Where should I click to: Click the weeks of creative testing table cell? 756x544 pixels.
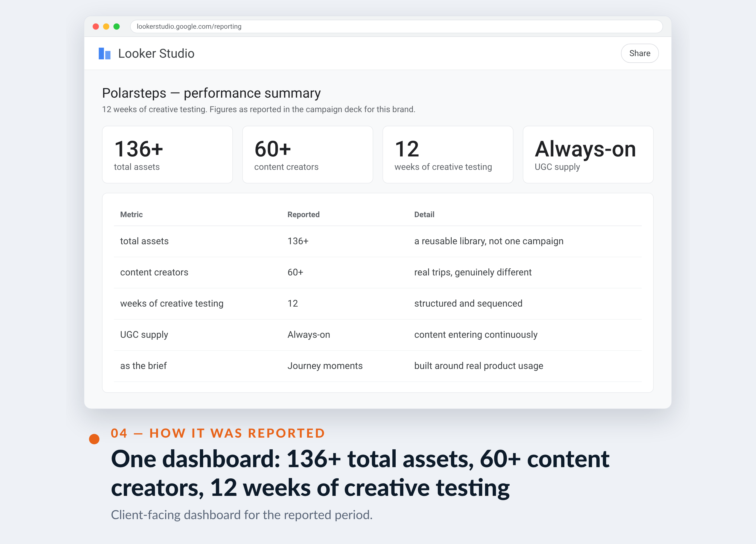[x=172, y=304]
